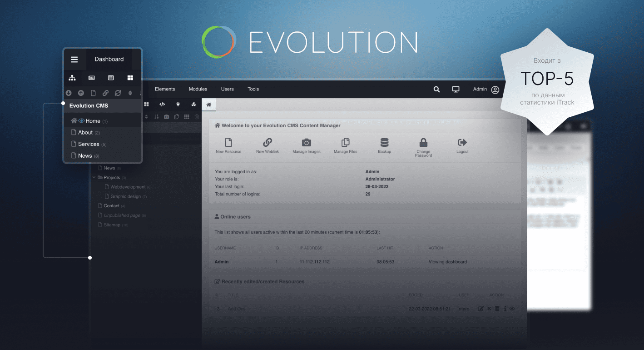Click the New Resource shortcut
Image resolution: width=644 pixels, height=350 pixels.
(228, 146)
